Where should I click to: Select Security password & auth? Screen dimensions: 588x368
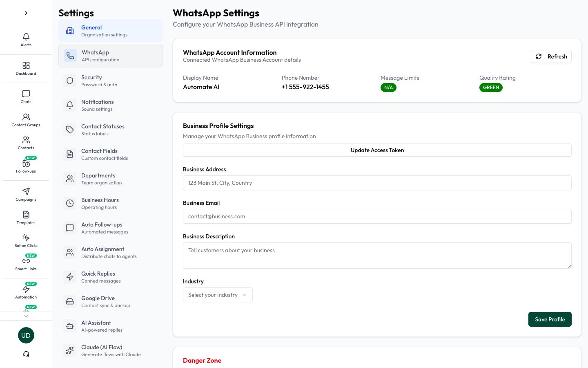[111, 81]
